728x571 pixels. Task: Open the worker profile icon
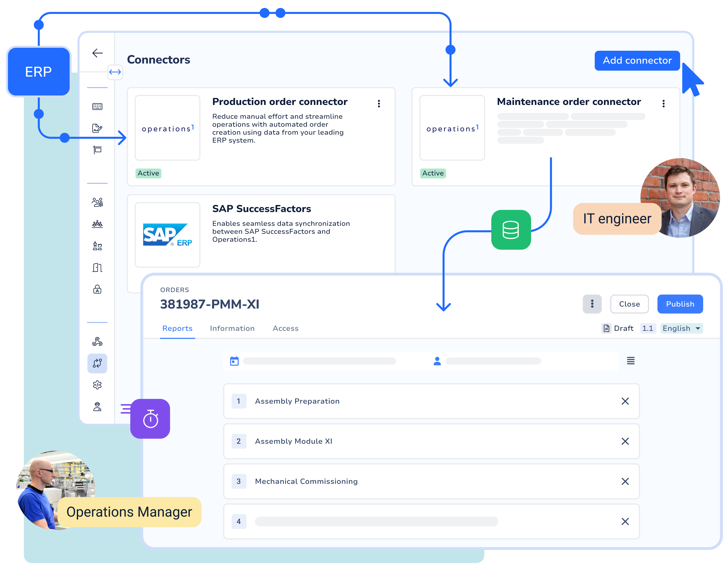click(x=97, y=407)
